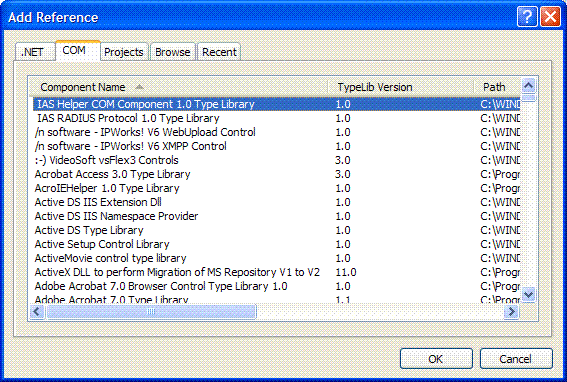Click the OK button

coord(436,358)
